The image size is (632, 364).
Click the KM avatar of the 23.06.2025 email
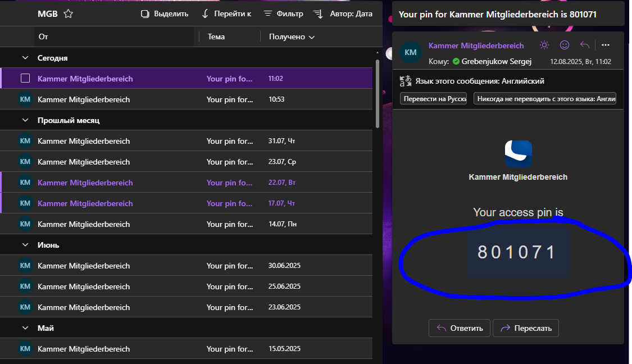pyautogui.click(x=25, y=307)
